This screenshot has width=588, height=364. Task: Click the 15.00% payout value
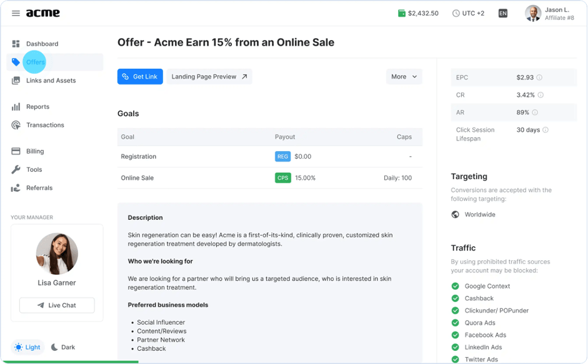pos(306,178)
